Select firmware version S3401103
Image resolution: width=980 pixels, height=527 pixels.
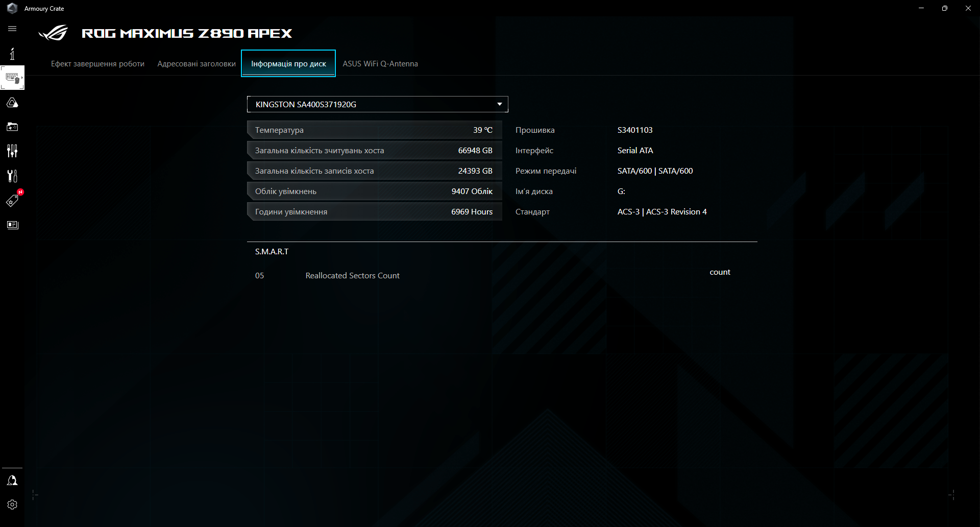click(635, 130)
